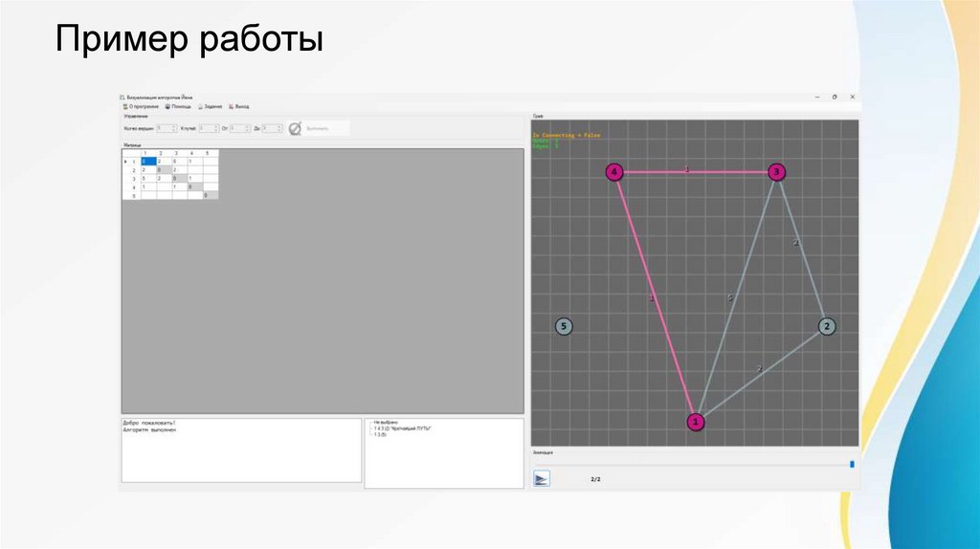Select graph vertex 1
This screenshot has width=980, height=549.
coord(696,422)
